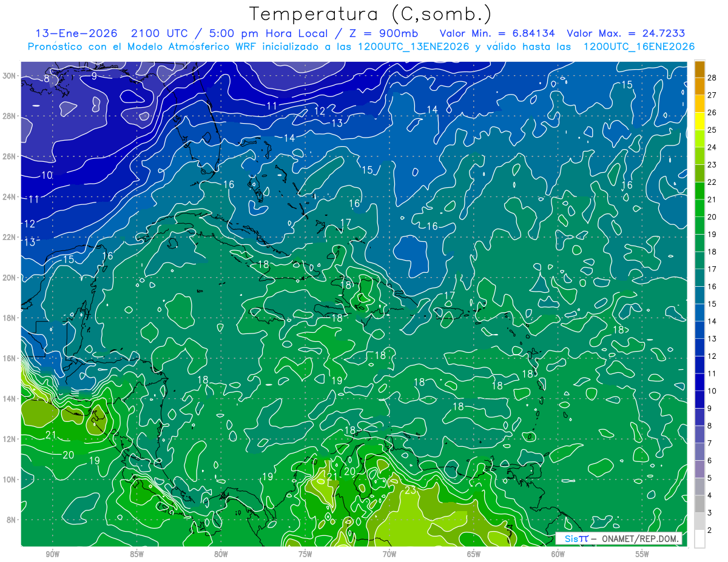Viewport: 728px width, 562px height.
Task: Click the yellow colorbar segment between 25 and 26
Action: point(699,121)
